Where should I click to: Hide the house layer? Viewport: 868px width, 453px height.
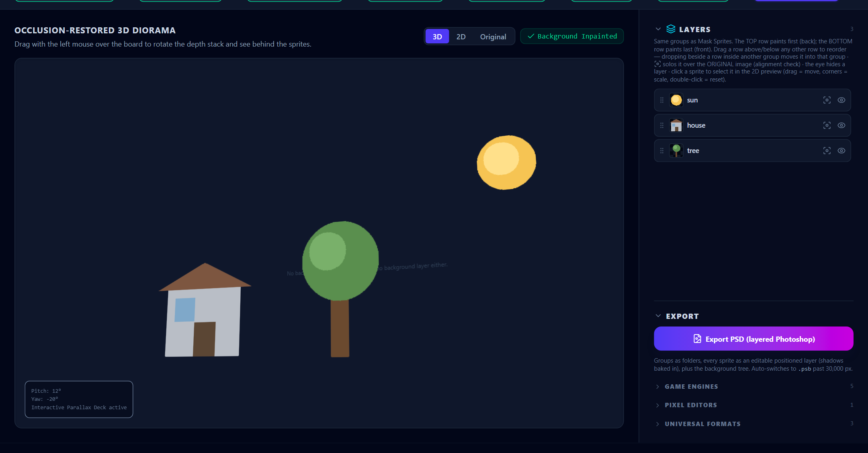(x=841, y=125)
